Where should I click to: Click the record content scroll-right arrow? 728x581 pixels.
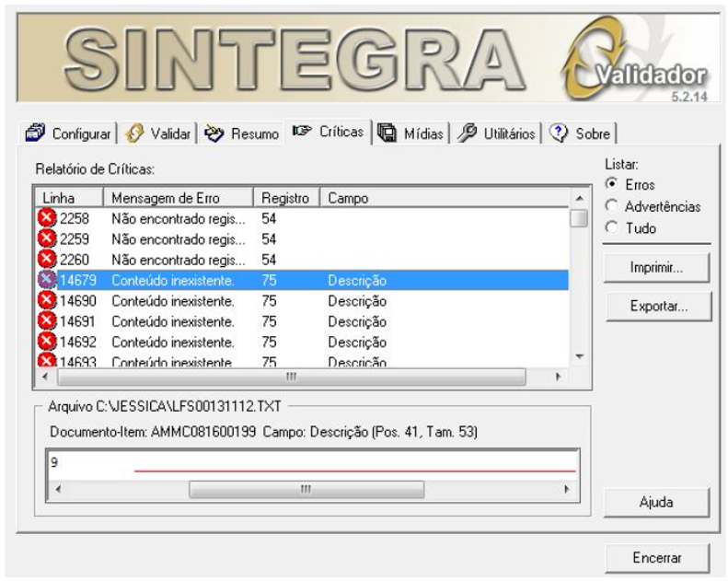[566, 489]
